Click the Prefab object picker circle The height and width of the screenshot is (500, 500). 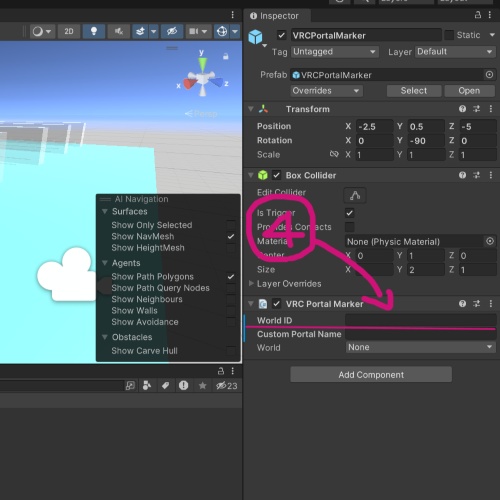click(x=489, y=75)
